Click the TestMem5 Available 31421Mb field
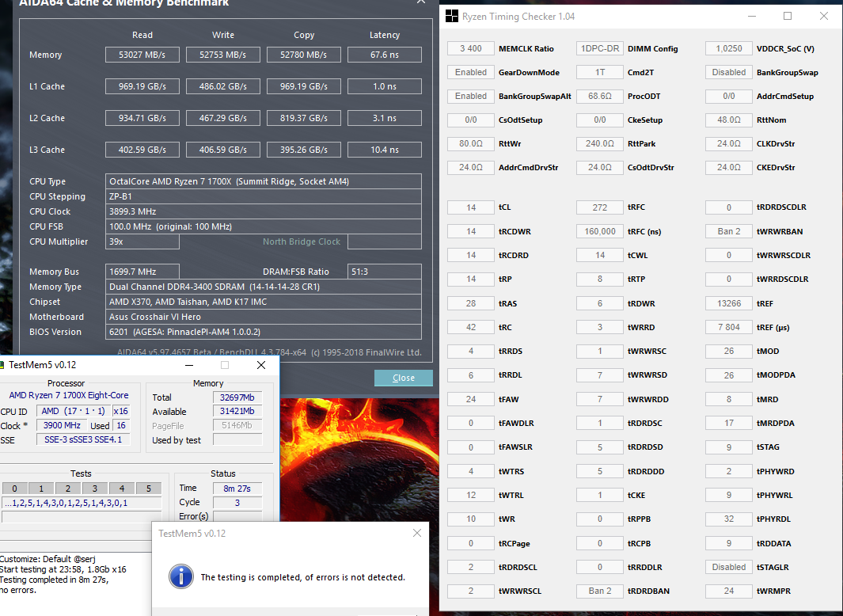The height and width of the screenshot is (616, 843). pyautogui.click(x=237, y=412)
